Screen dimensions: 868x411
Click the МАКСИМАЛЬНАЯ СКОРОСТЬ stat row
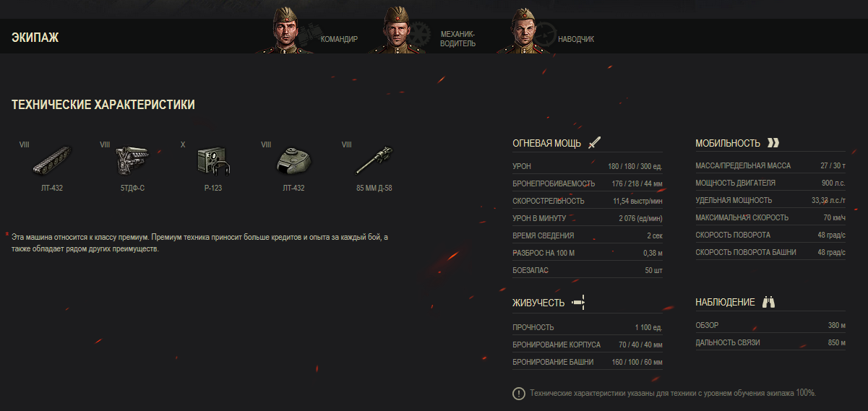point(770,217)
